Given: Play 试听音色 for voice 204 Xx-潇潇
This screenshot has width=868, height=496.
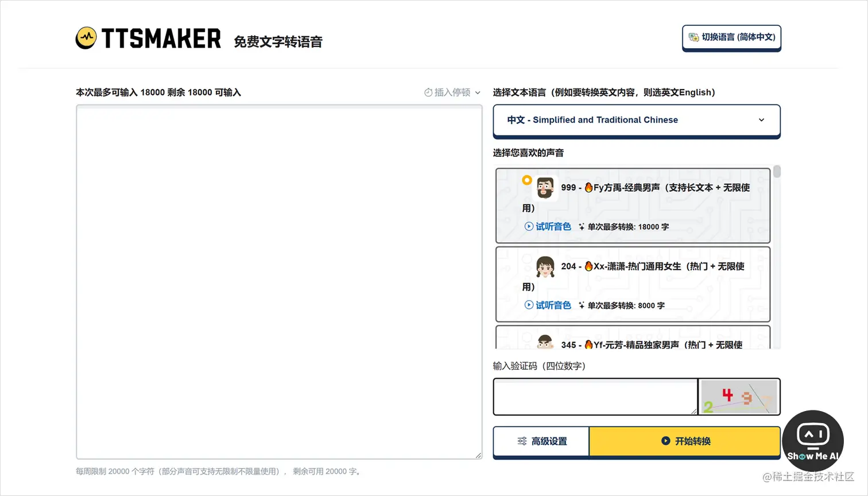Looking at the screenshot, I should tap(548, 305).
